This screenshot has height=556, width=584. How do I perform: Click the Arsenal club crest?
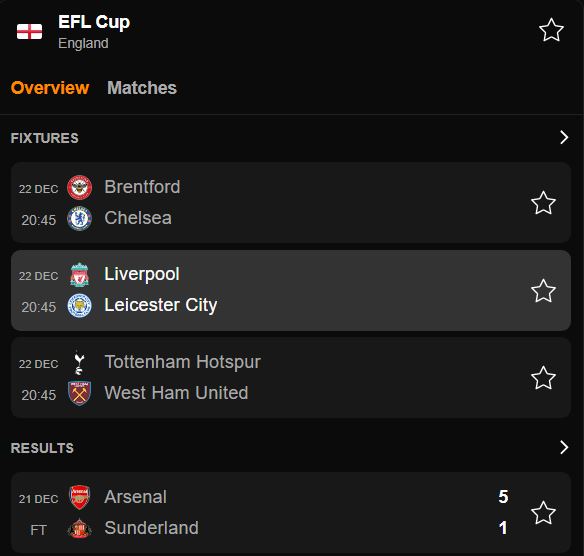pyautogui.click(x=79, y=497)
